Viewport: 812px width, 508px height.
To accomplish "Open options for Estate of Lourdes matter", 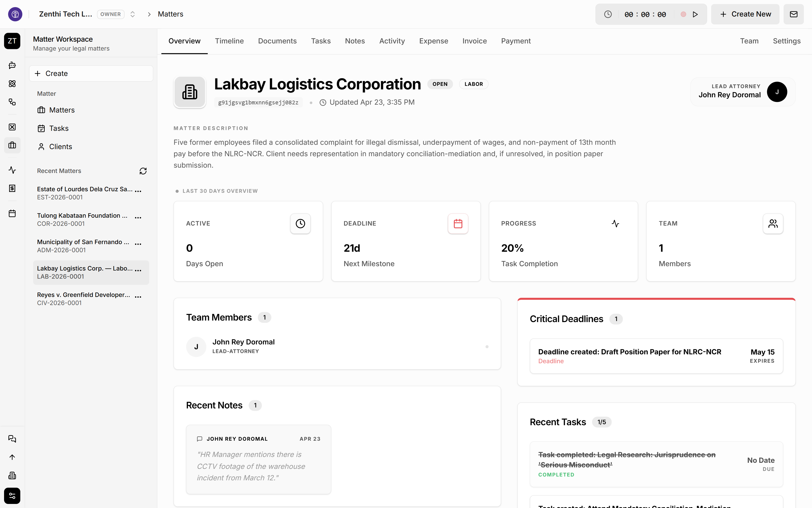I will 138,191.
